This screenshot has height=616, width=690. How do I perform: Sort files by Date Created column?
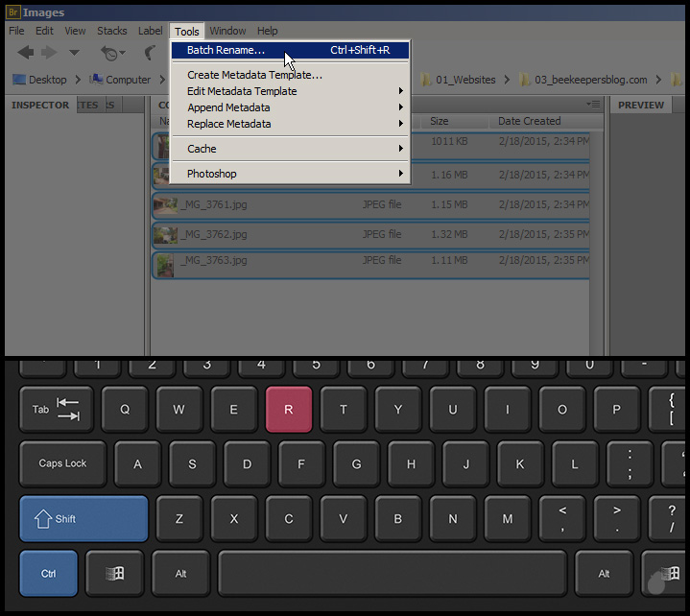529,121
